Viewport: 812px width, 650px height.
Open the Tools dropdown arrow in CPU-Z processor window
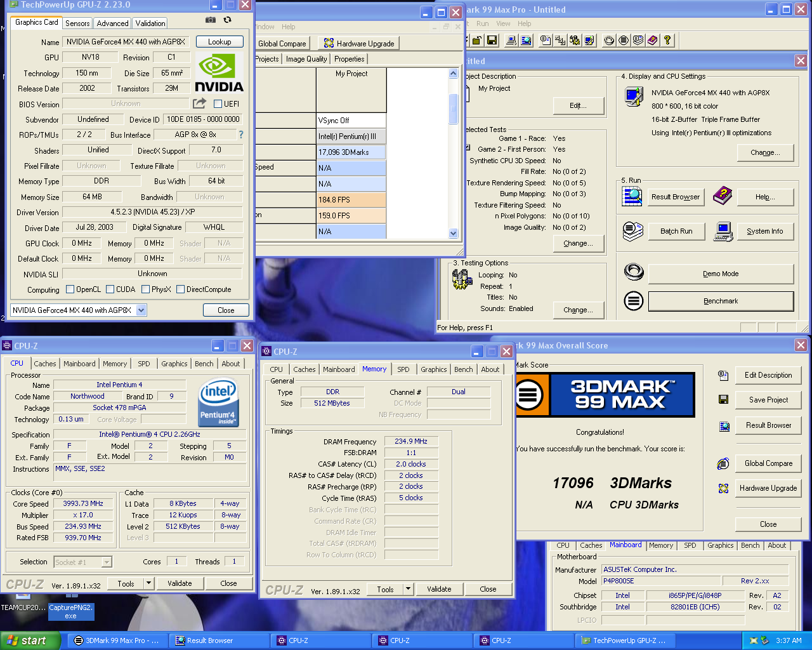(x=148, y=583)
